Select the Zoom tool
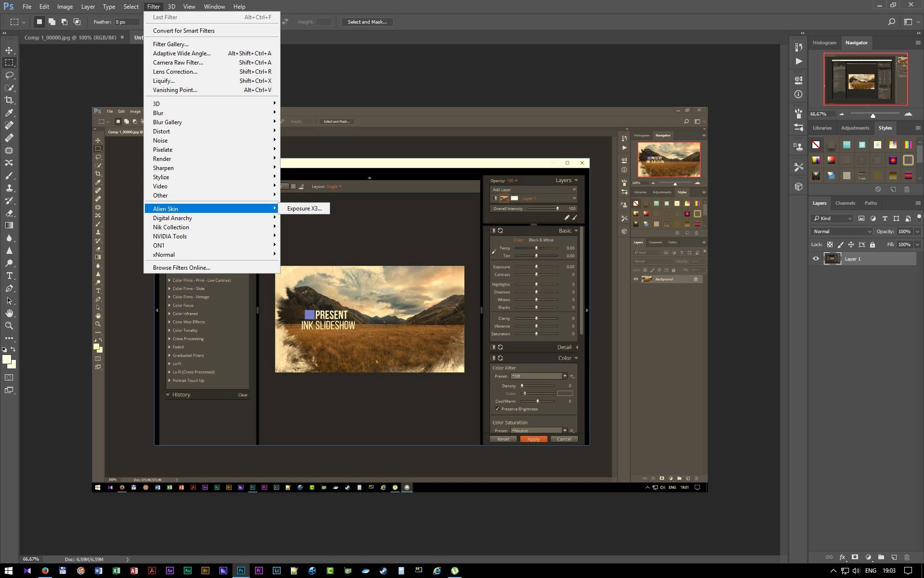This screenshot has width=924, height=578. (x=9, y=326)
